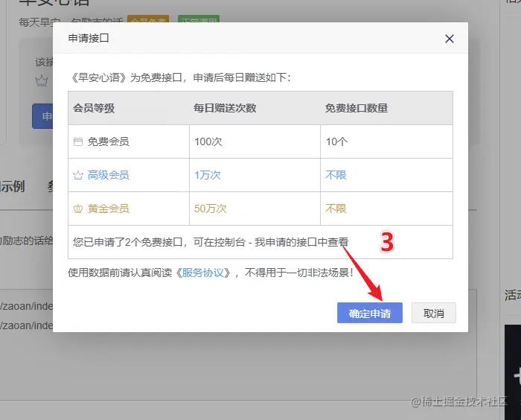The width and height of the screenshot is (521, 420).
Task: Click the 取消 button
Action: coord(434,313)
